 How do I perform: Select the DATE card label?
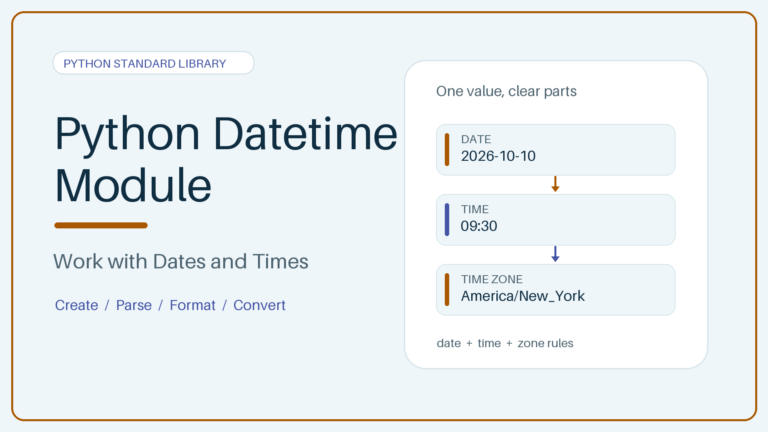point(476,139)
